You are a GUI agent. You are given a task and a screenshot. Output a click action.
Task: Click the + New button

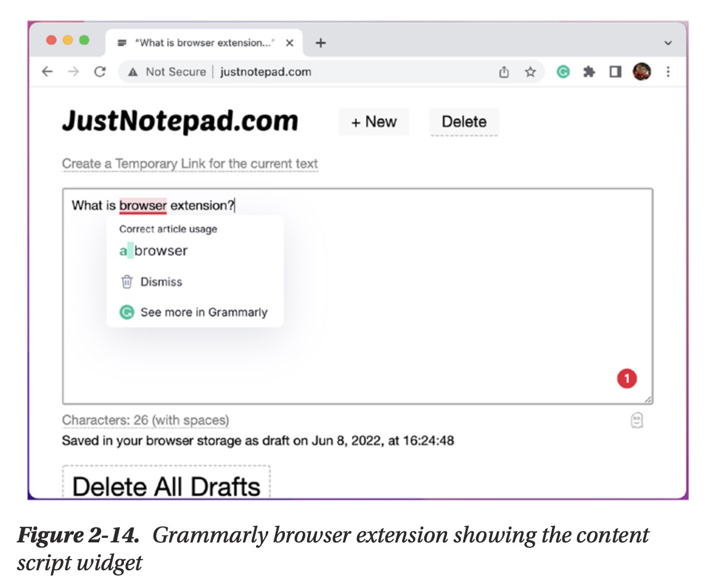click(374, 122)
